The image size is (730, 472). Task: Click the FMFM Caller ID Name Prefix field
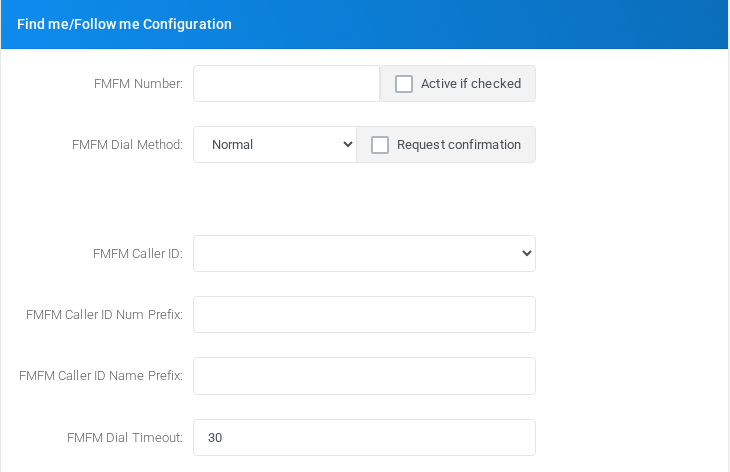[364, 376]
